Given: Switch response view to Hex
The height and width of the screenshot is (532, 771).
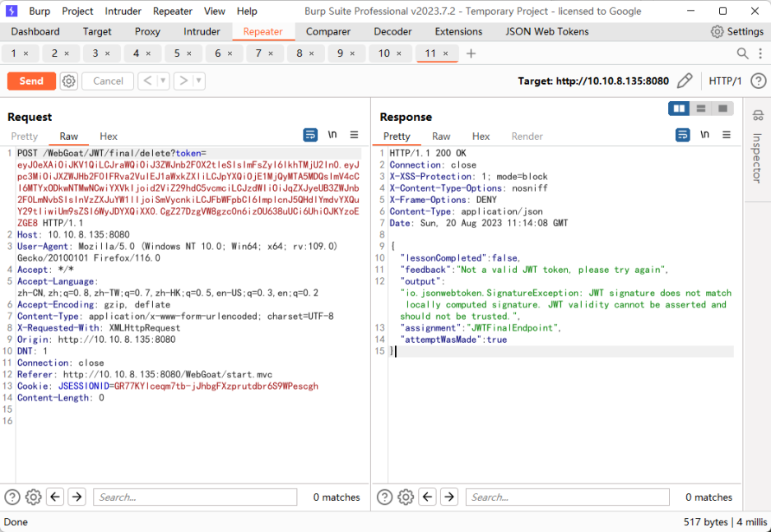Looking at the screenshot, I should click(481, 136).
